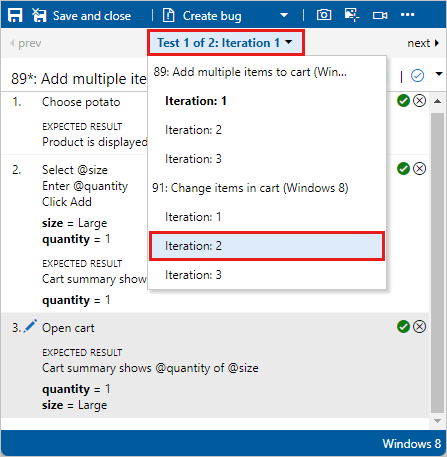The image size is (447, 457).
Task: Start the action log recording icon
Action: pyautogui.click(x=351, y=15)
